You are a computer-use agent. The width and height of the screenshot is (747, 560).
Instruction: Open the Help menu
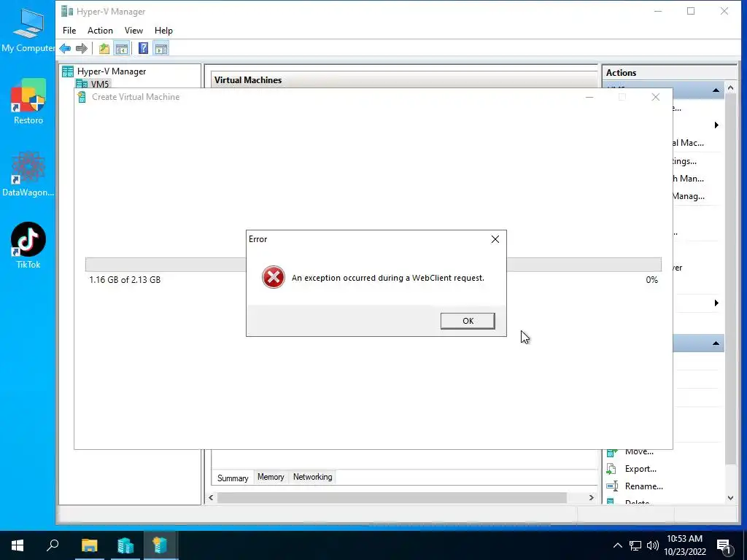click(163, 31)
